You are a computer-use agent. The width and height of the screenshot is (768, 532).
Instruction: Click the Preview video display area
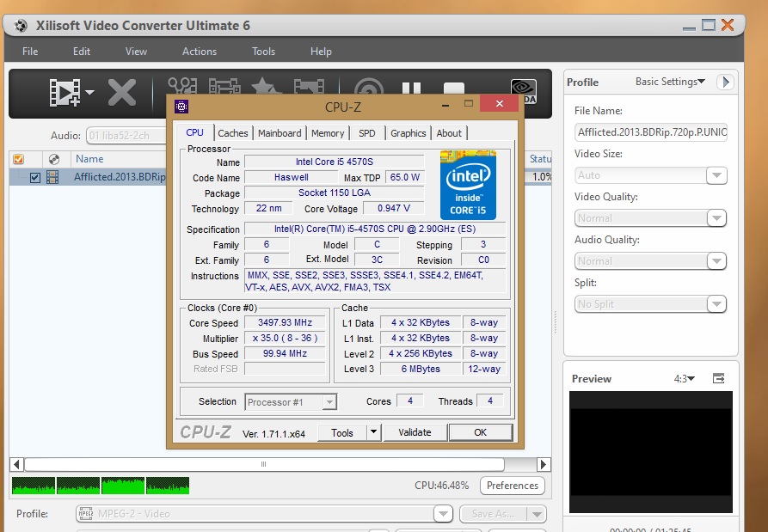(x=651, y=452)
